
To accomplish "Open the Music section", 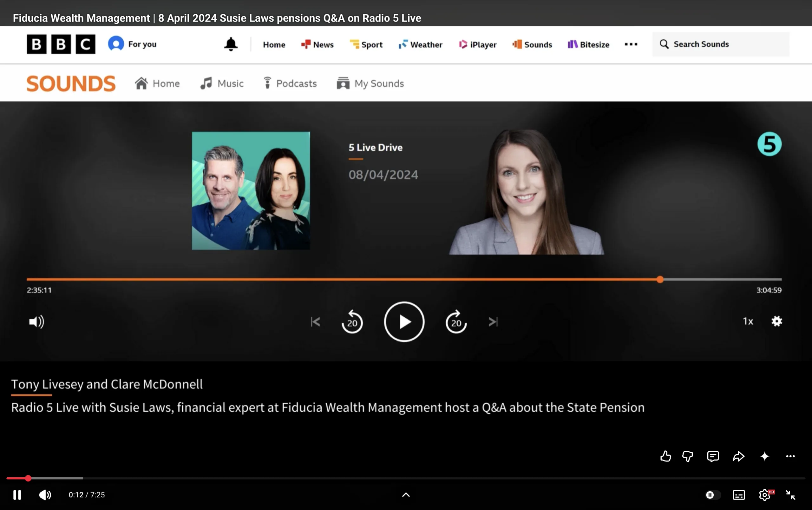I will [x=222, y=83].
